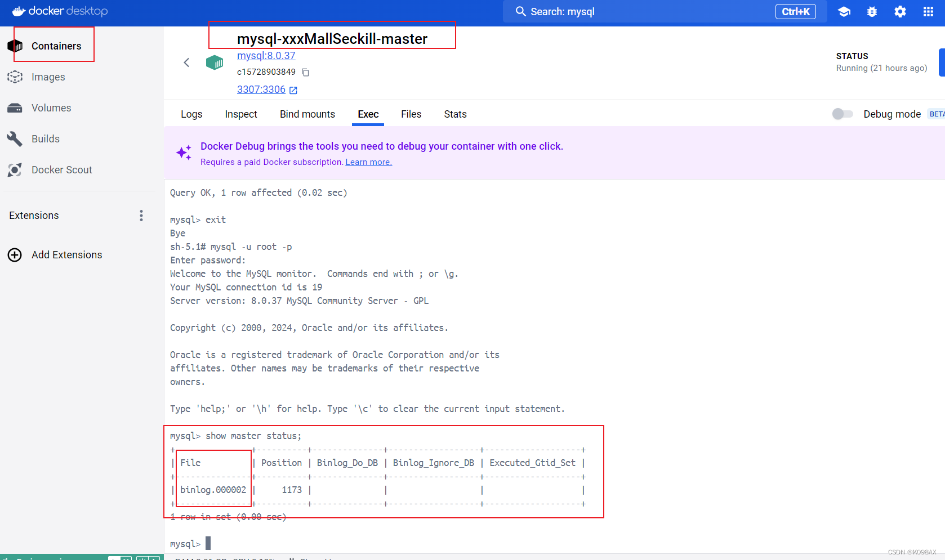Click the binlog.000002 file value

point(213,490)
